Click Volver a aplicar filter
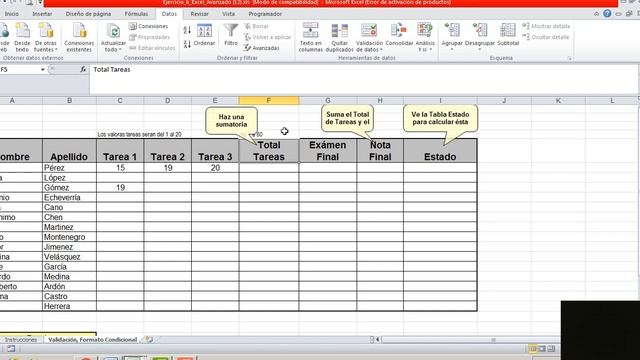The height and width of the screenshot is (360, 640). [x=268, y=37]
